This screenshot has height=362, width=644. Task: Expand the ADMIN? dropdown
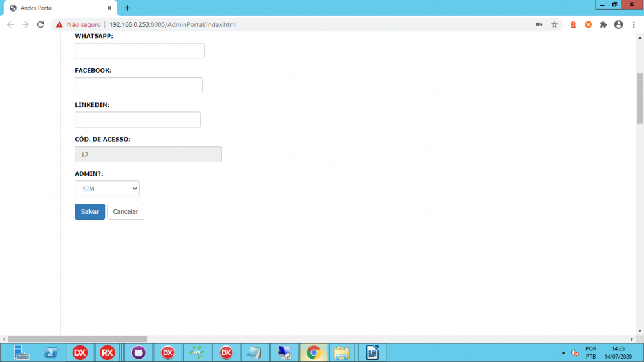click(107, 189)
